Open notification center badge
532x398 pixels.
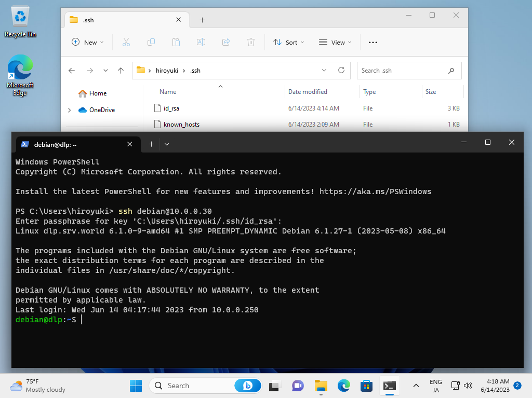[x=517, y=386]
